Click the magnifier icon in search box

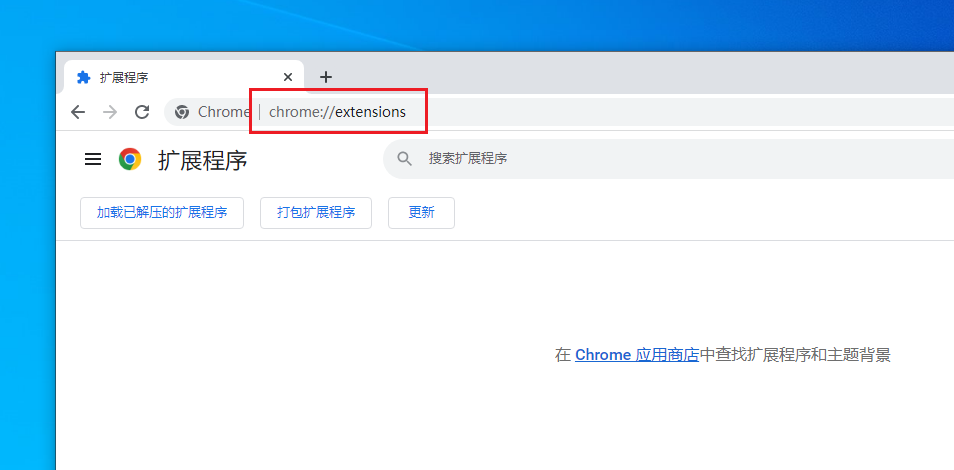[405, 159]
